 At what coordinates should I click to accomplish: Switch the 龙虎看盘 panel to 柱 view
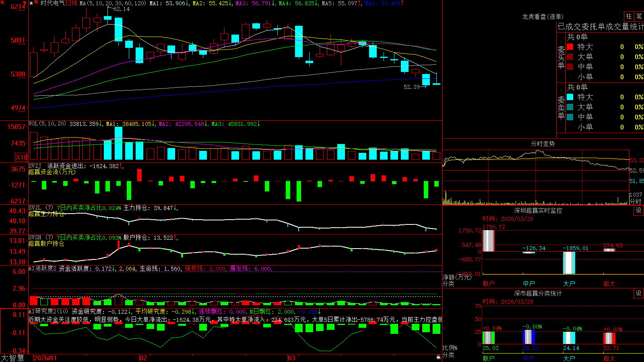click(x=629, y=16)
